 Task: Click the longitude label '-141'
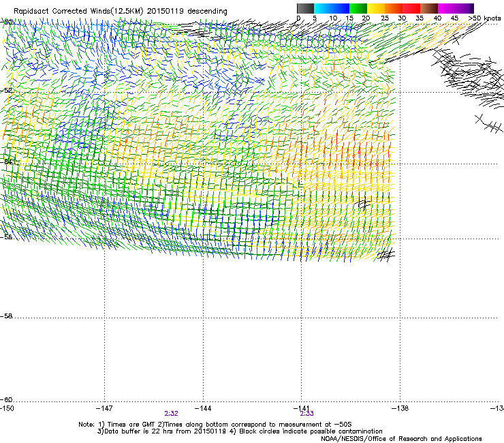coord(302,408)
